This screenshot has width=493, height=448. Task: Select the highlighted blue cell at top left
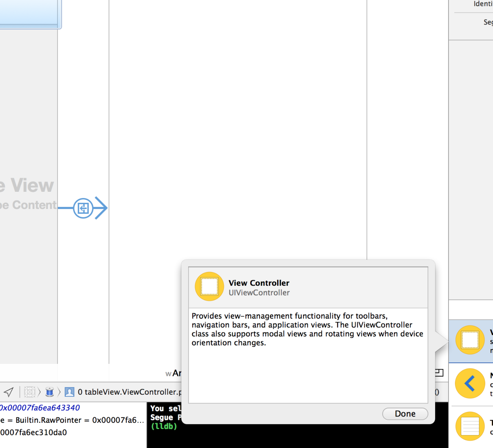[29, 13]
